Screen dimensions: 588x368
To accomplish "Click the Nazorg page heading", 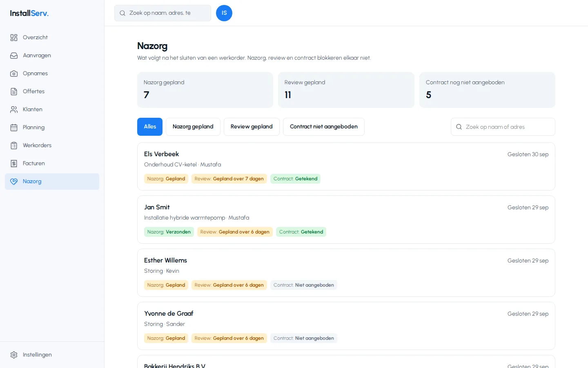I will point(152,46).
